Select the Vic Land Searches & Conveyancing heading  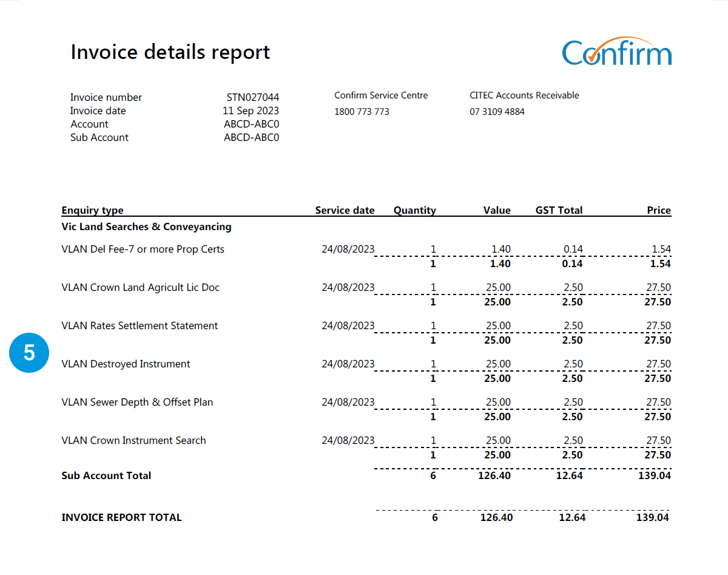point(146,226)
